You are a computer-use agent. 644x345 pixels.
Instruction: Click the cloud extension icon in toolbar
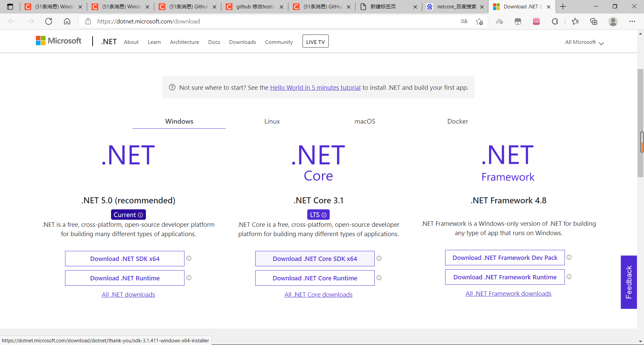pyautogui.click(x=499, y=21)
